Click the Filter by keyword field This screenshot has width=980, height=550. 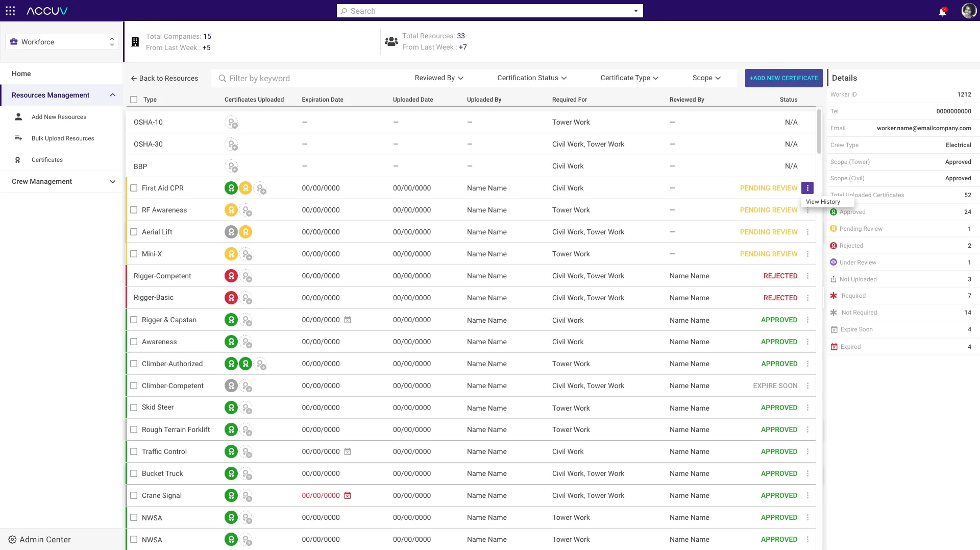click(306, 78)
